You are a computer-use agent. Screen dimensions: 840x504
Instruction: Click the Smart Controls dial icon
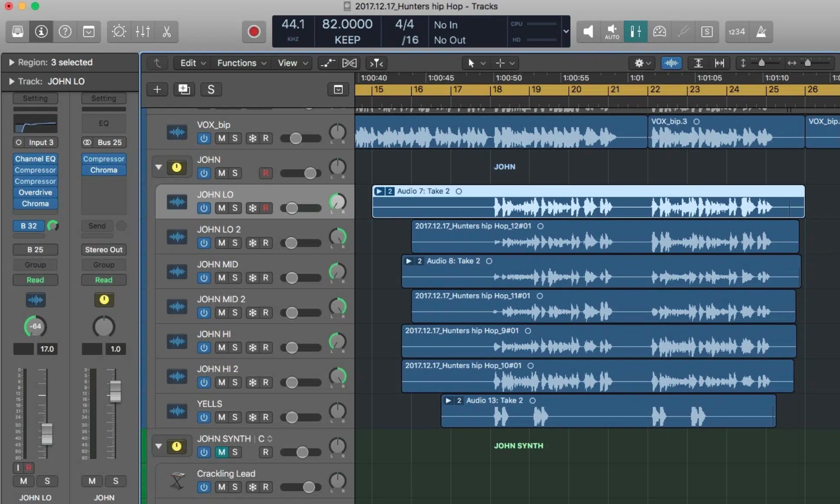tap(119, 32)
